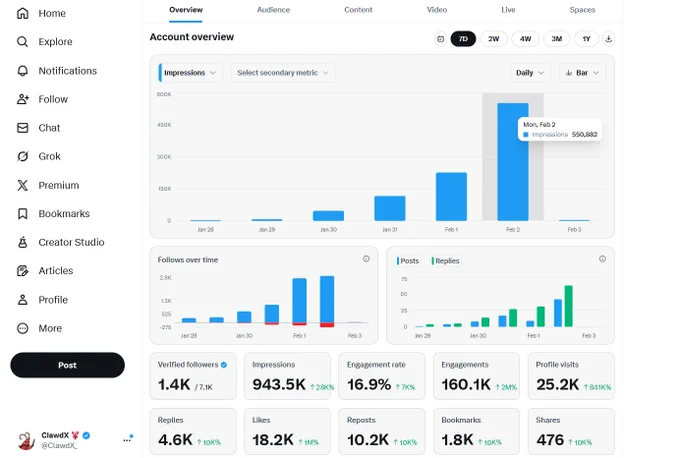The image size is (680, 458).
Task: Select the Profile visits 25.2K card
Action: tap(571, 376)
